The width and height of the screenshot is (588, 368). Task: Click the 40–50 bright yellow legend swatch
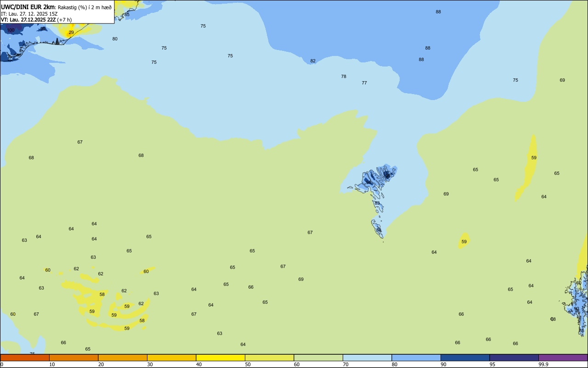tap(220, 357)
